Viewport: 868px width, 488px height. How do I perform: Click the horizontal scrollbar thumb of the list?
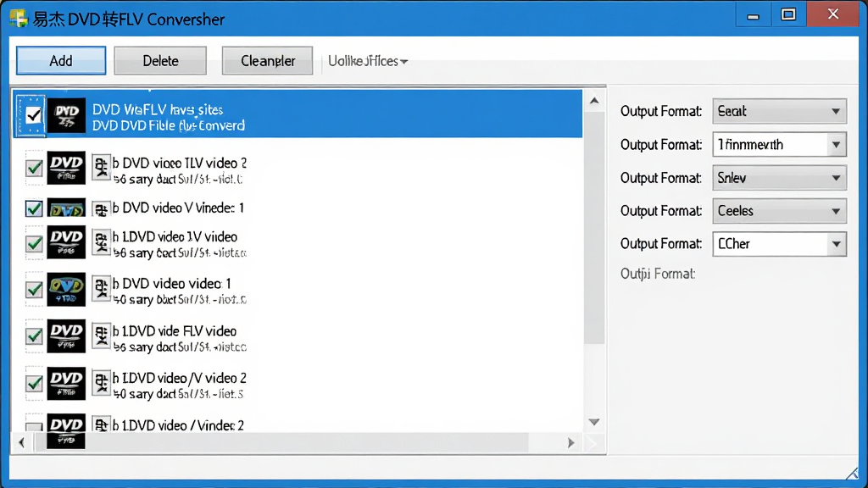(281, 442)
